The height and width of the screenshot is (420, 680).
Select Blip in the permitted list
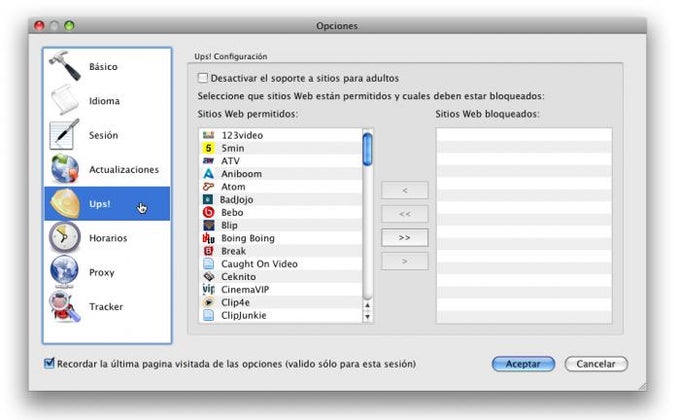coord(281,225)
